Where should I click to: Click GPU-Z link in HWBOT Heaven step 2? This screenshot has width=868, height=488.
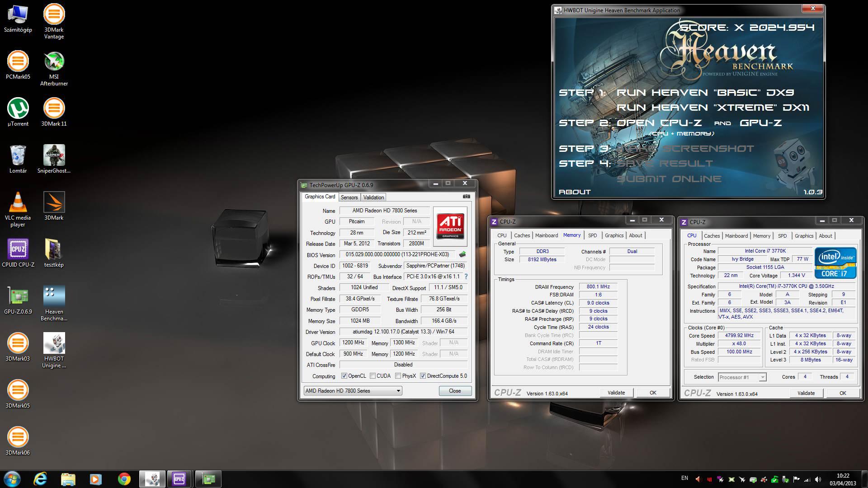(x=760, y=123)
